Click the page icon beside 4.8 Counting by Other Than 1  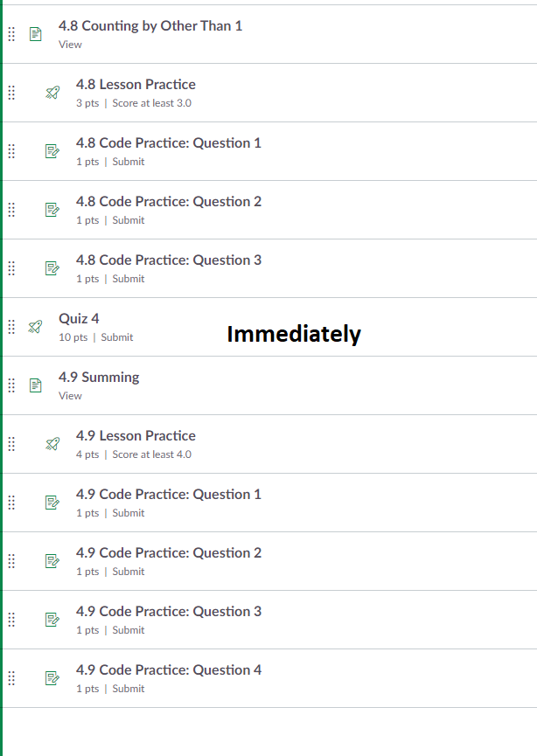[35, 34]
